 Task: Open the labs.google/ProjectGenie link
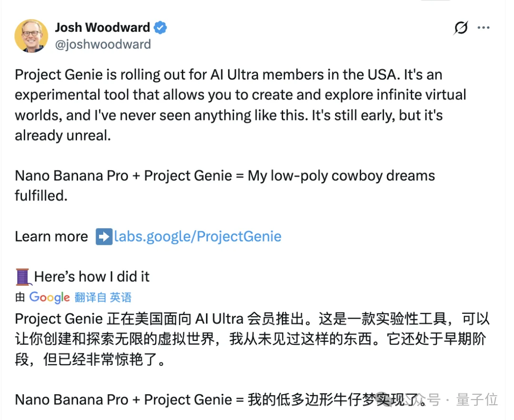point(197,236)
